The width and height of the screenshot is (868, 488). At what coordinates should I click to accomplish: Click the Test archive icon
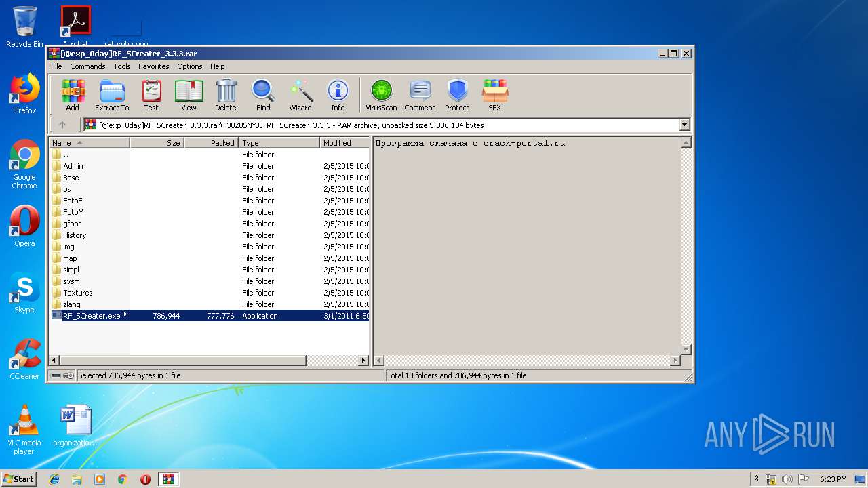[151, 96]
